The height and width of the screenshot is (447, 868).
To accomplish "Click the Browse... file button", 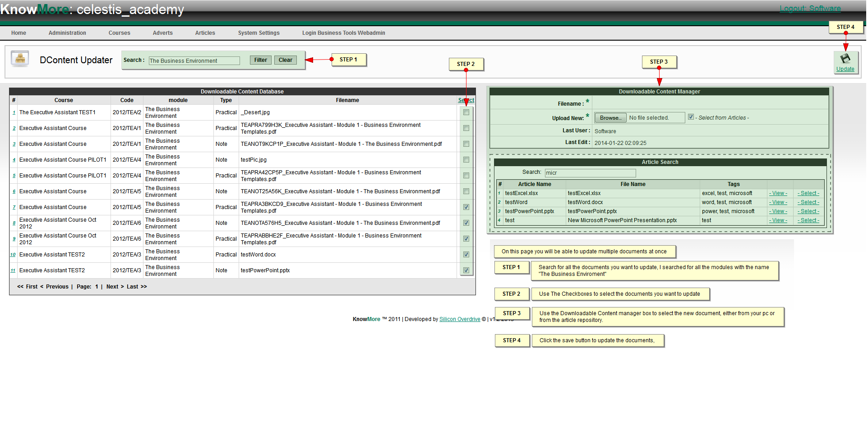I will click(x=610, y=118).
